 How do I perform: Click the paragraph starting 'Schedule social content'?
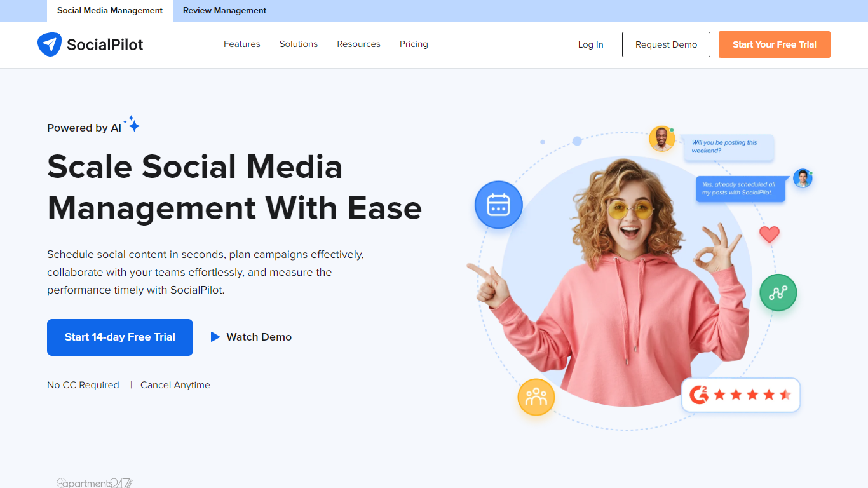click(206, 272)
